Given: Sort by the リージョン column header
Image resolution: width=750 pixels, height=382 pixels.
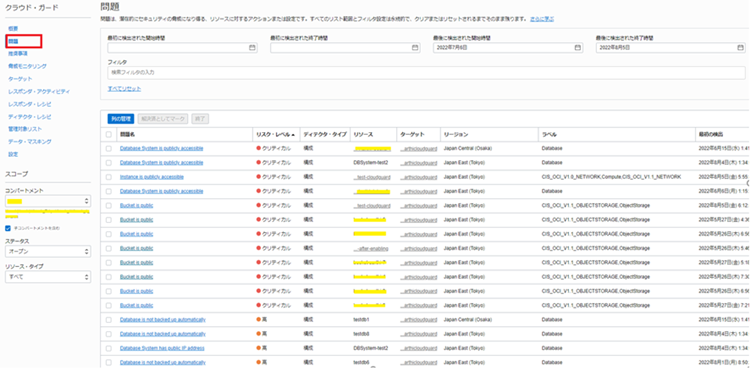Looking at the screenshot, I should point(456,135).
